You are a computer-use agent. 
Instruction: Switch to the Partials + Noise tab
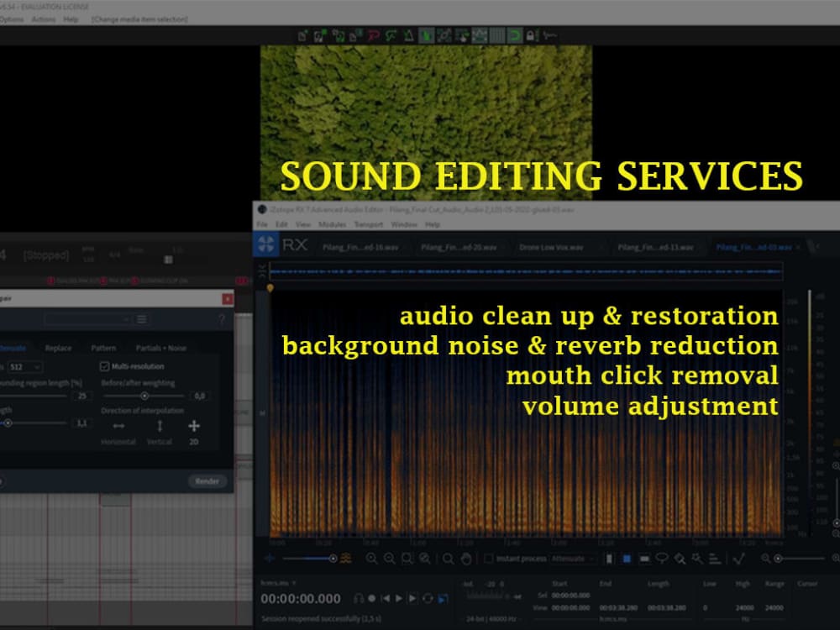[x=161, y=349]
